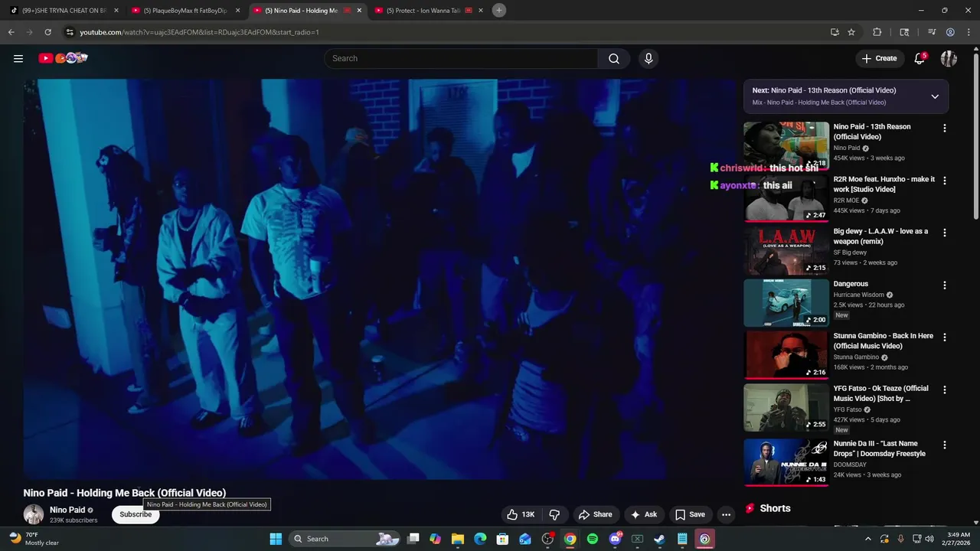980x551 pixels.
Task: Go back in browser history
Action: click(11, 32)
